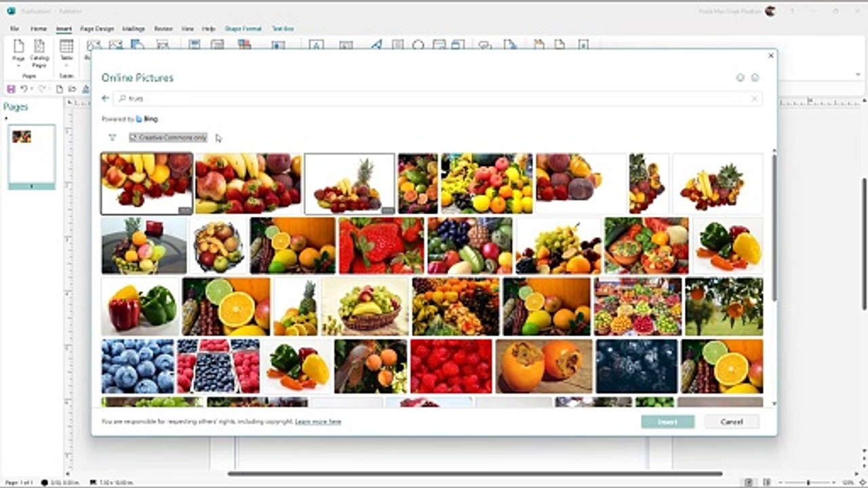868x488 pixels.
Task: Click the dialog's vertical scrollbar thumb
Action: click(x=774, y=227)
